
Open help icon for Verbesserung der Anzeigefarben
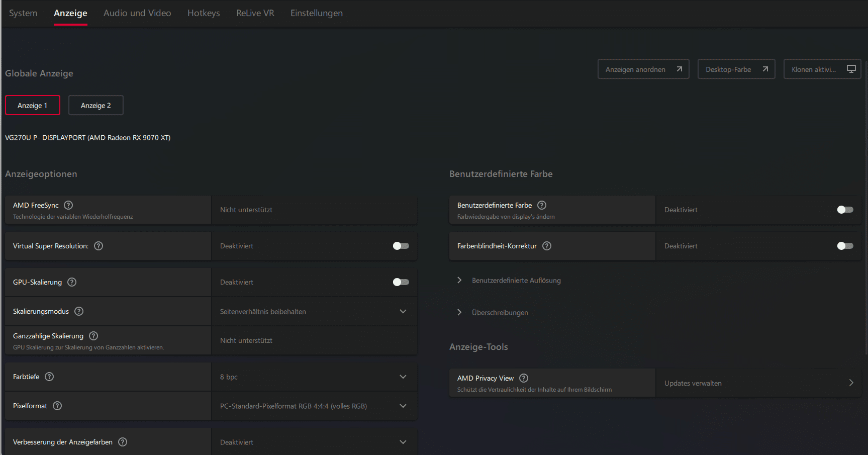[123, 442]
